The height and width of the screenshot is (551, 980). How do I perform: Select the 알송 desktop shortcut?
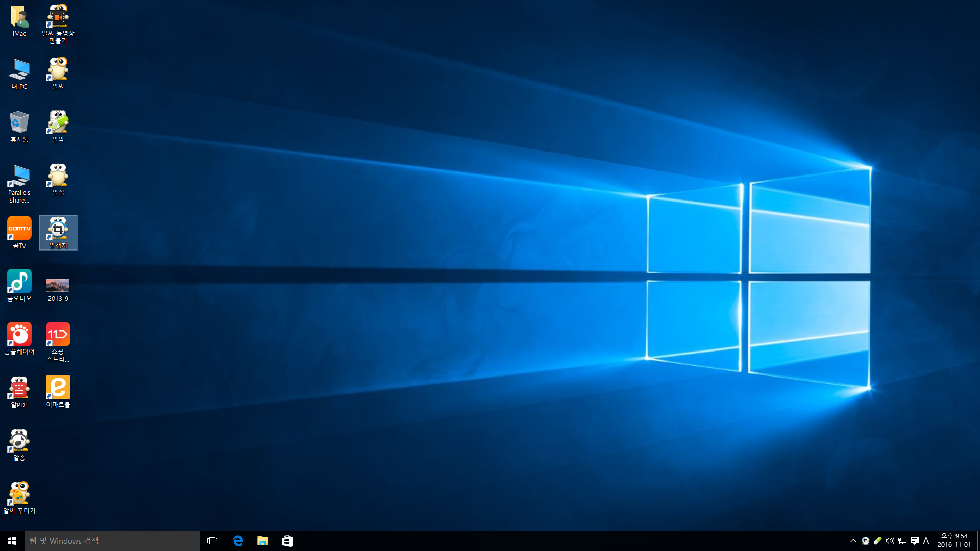[x=19, y=443]
